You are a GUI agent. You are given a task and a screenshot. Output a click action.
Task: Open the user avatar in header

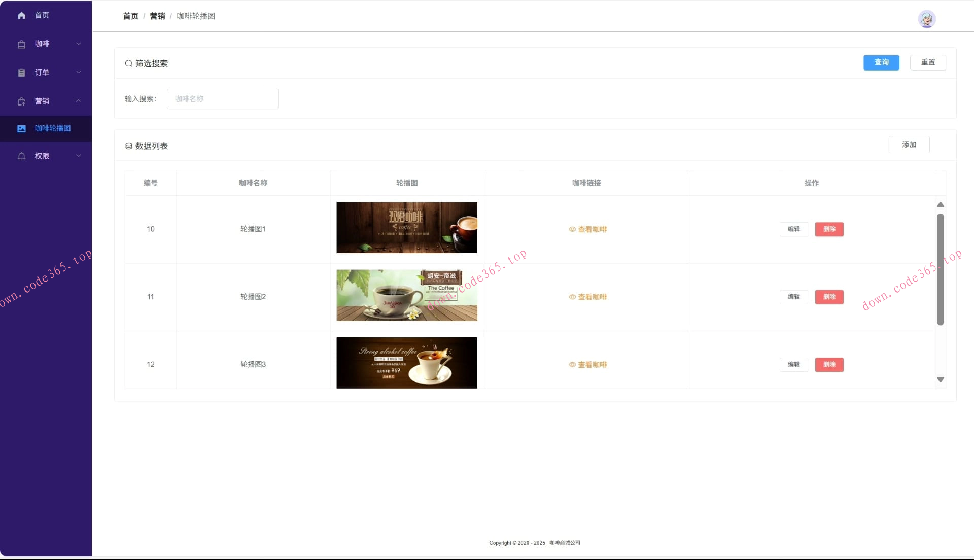click(x=927, y=19)
